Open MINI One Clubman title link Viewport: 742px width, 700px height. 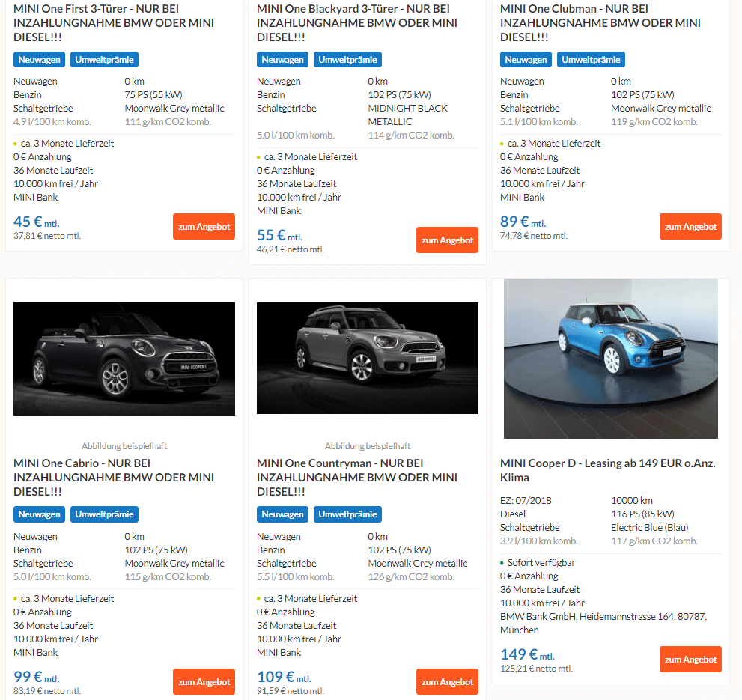click(600, 22)
